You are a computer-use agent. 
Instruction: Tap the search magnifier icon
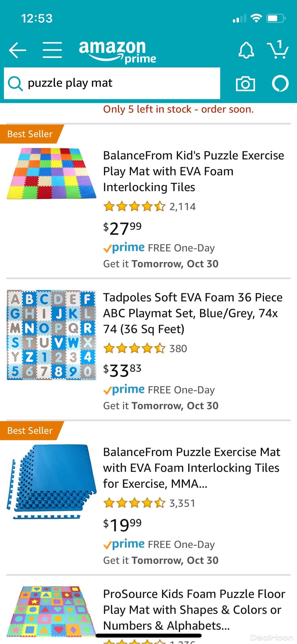[x=15, y=83]
